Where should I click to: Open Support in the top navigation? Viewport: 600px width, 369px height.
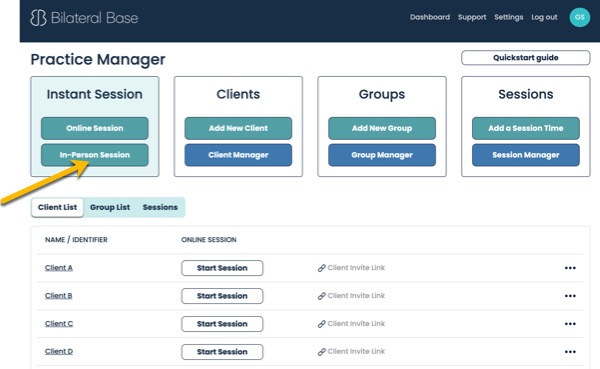tap(472, 17)
